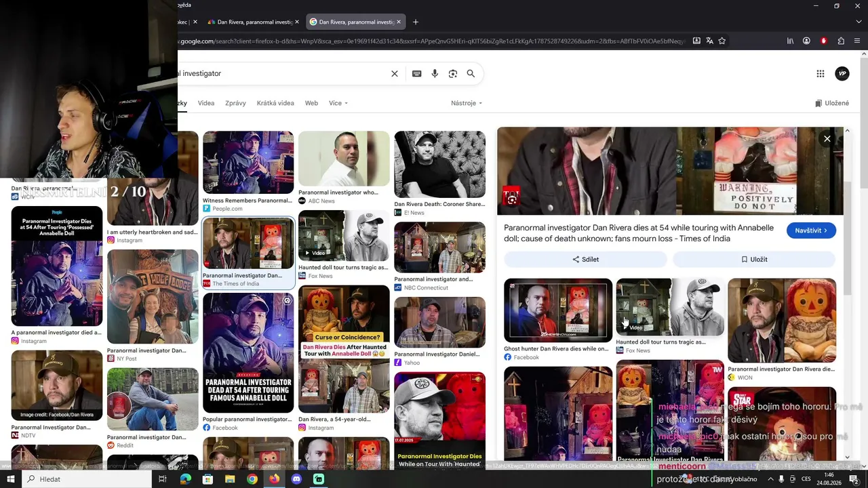Open the People.com Witness Remembers image result

pyautogui.click(x=248, y=163)
